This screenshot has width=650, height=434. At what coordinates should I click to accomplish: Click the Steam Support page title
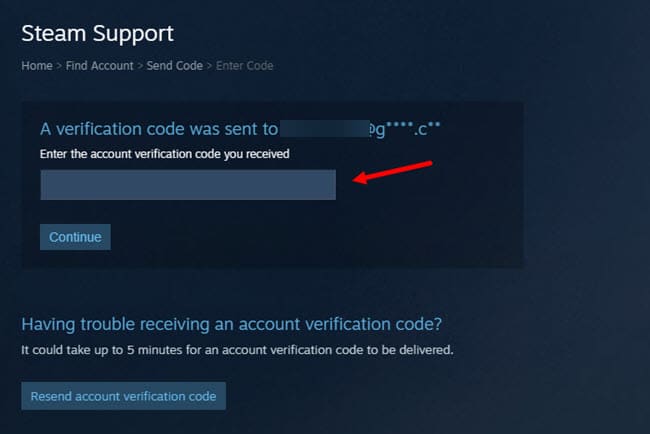97,33
